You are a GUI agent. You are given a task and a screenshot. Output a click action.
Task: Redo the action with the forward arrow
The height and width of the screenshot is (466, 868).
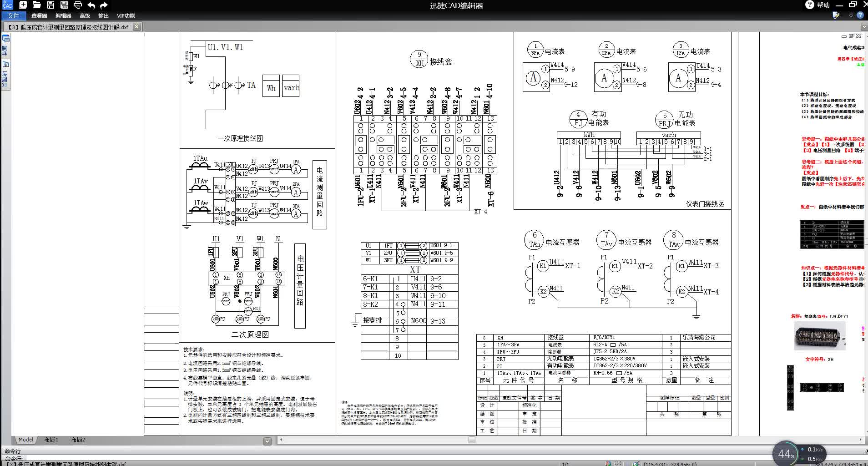[104, 5]
